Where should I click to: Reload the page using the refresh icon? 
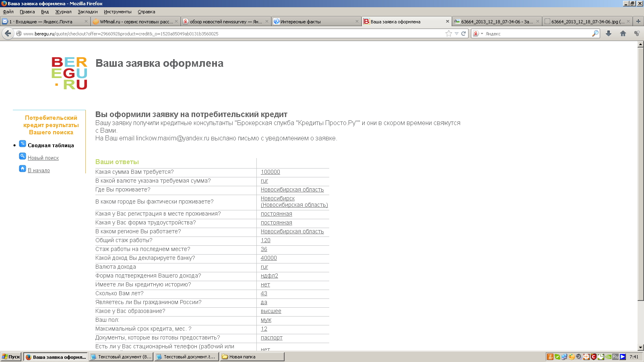point(463,33)
